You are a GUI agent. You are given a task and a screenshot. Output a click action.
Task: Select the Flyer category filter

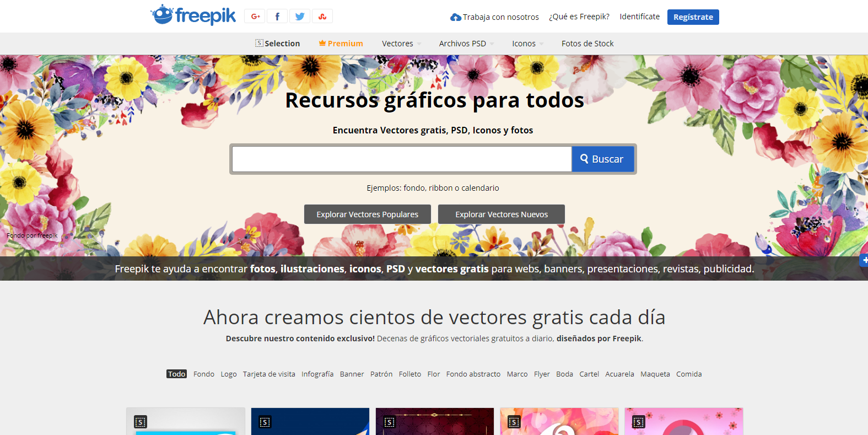pyautogui.click(x=542, y=374)
